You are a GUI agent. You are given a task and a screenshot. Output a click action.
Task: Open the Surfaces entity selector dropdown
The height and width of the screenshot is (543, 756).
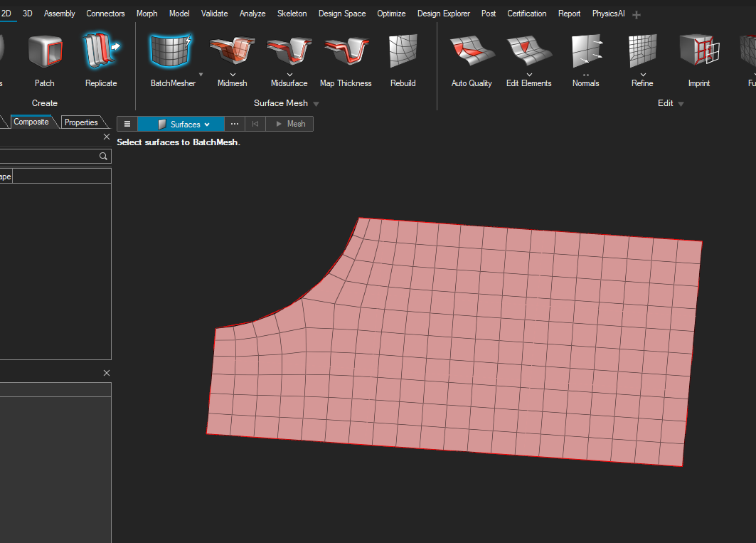pos(181,124)
